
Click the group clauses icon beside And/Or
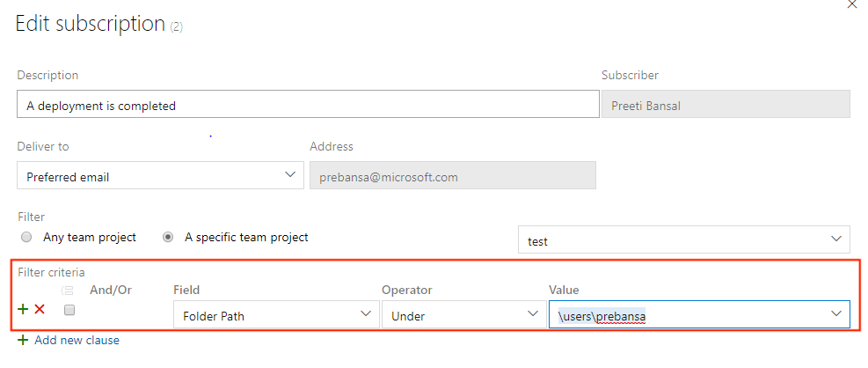coord(68,290)
